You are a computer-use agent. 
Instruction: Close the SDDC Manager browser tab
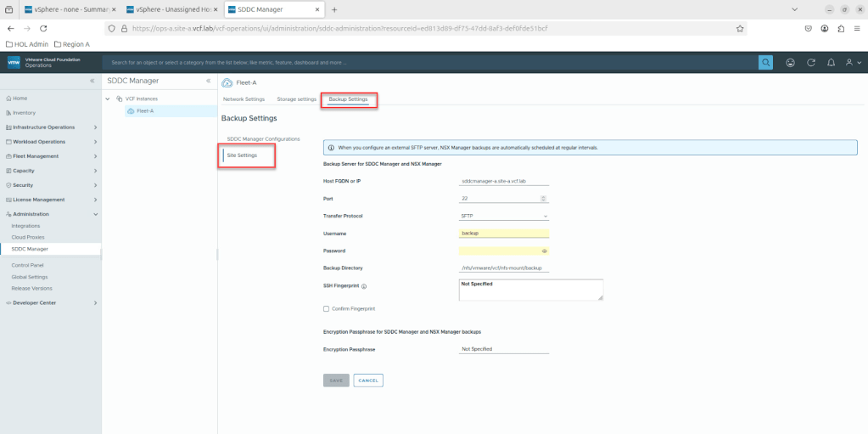[317, 9]
